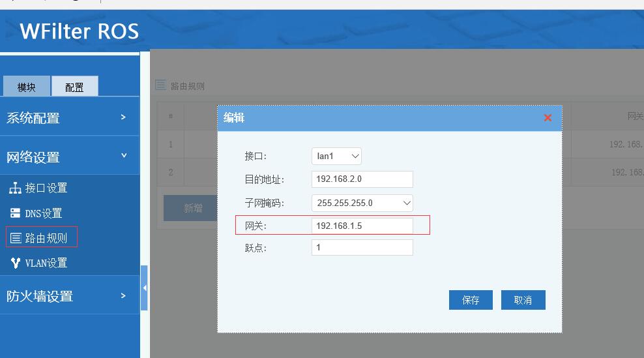Open the 子网掩码 255.255.255.0 dropdown
The image size is (644, 358).
(x=362, y=203)
